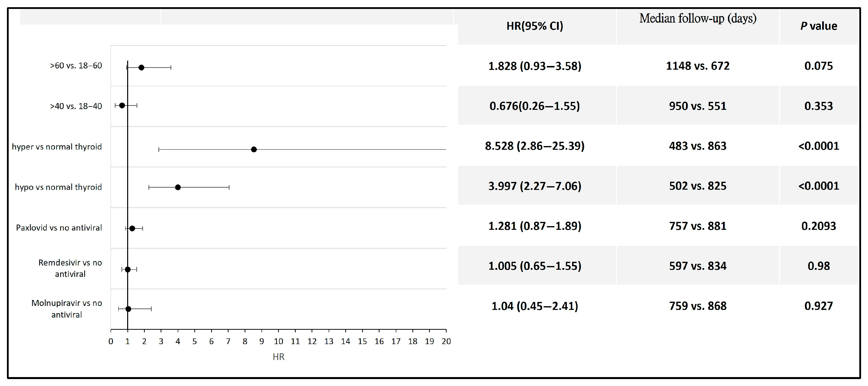Click the 3.997 (2.27–7.06) hazard ratio cell
Image resolution: width=868 pixels, height=386 pixels.
534,186
